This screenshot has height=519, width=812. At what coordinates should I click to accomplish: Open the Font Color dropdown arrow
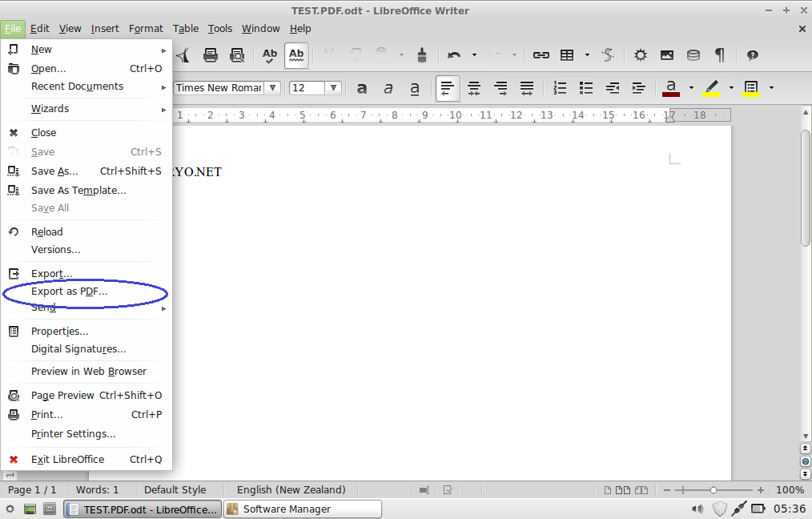[x=691, y=88]
